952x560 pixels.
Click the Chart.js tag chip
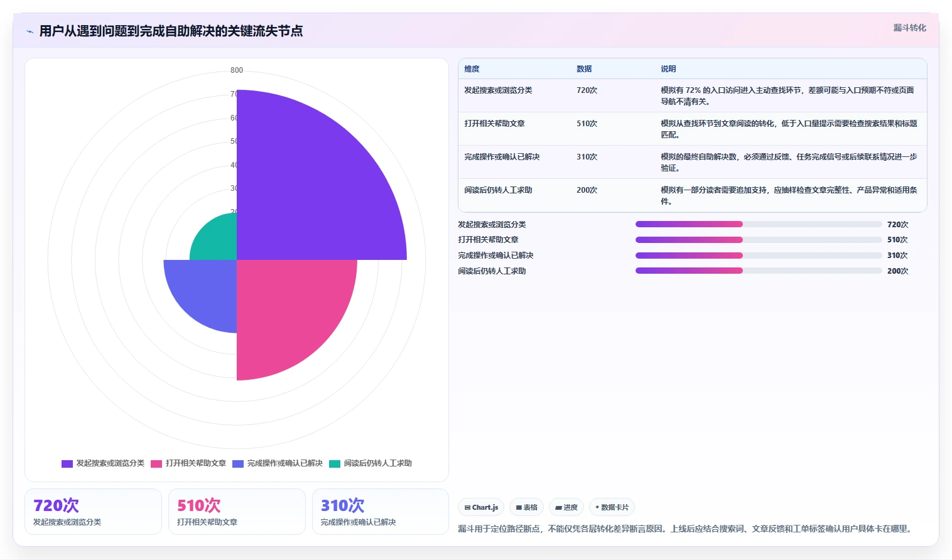481,507
